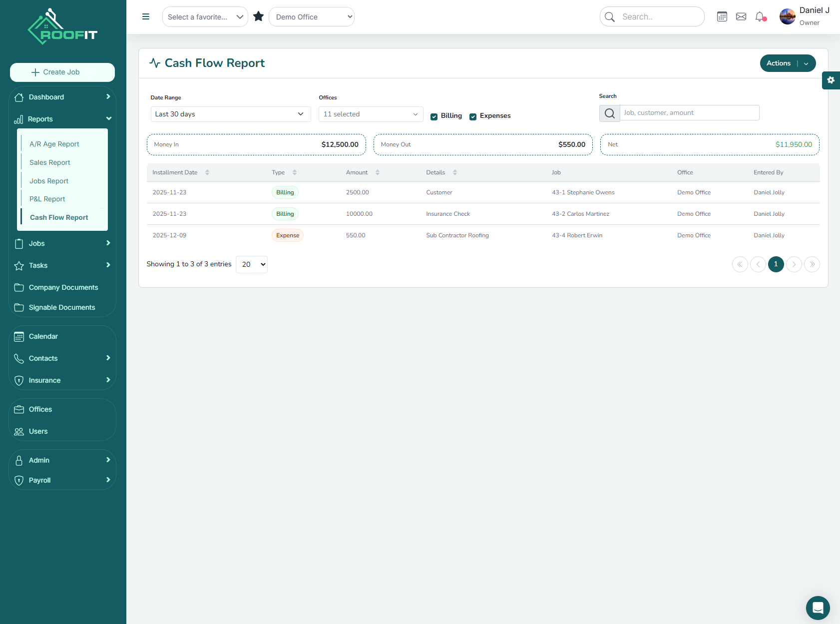Open the Offices selection dropdown

(370, 114)
